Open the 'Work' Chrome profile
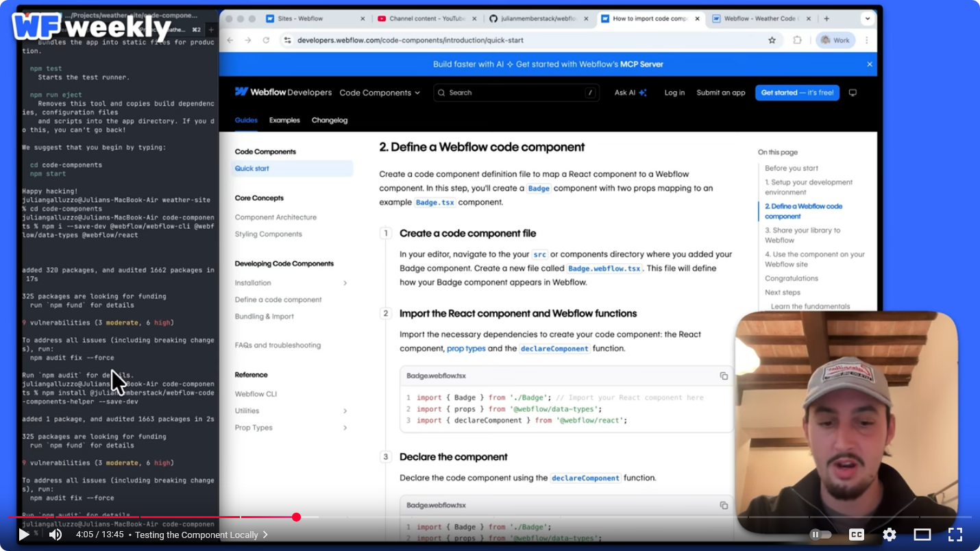The image size is (980, 551). pos(835,40)
